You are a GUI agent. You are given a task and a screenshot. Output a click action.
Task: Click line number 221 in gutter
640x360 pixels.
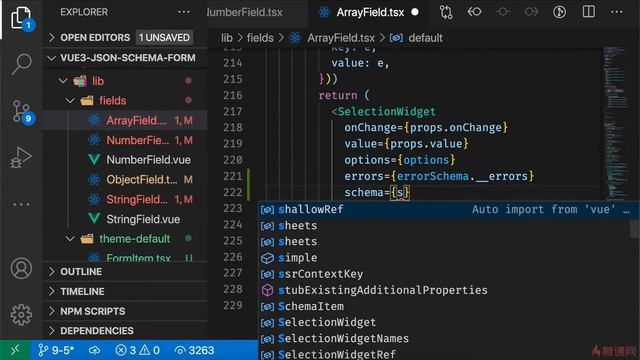click(233, 176)
